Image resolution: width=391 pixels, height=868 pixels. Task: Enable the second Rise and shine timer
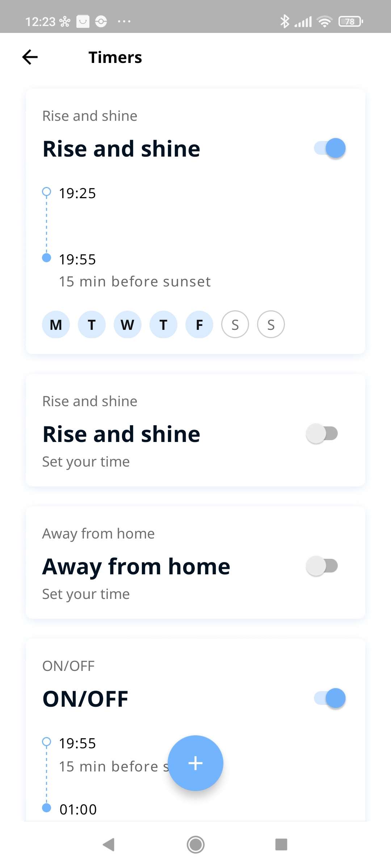(322, 434)
